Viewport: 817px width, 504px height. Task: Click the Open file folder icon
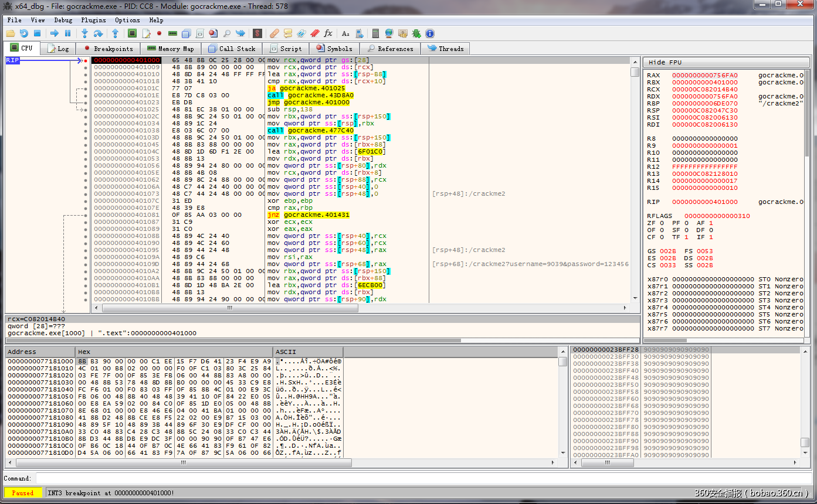[x=10, y=33]
